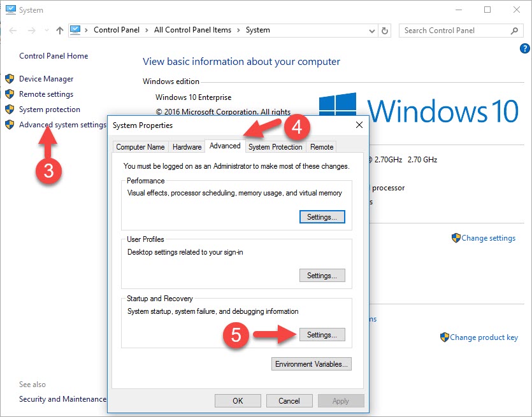
Task: Switch to the Remote tab
Action: click(x=322, y=147)
